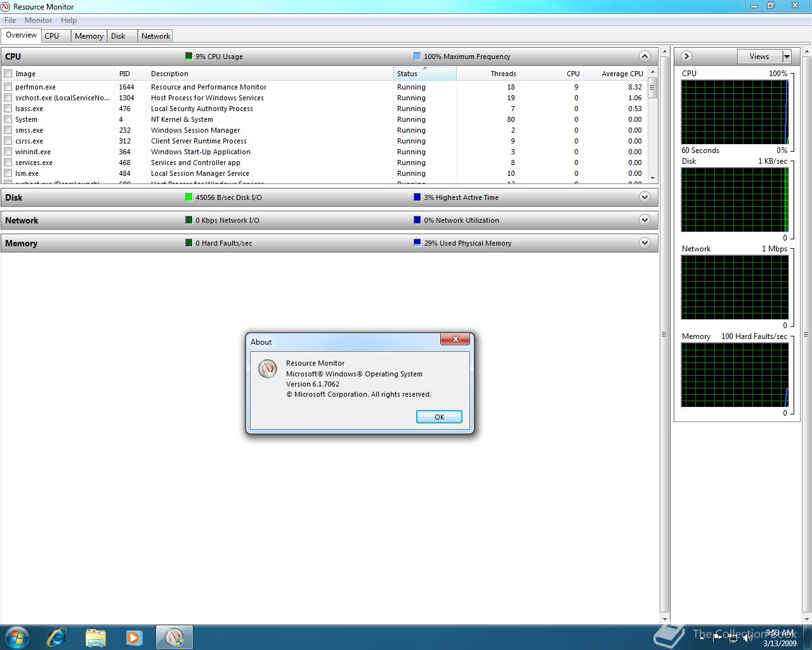Click the Views button

759,56
